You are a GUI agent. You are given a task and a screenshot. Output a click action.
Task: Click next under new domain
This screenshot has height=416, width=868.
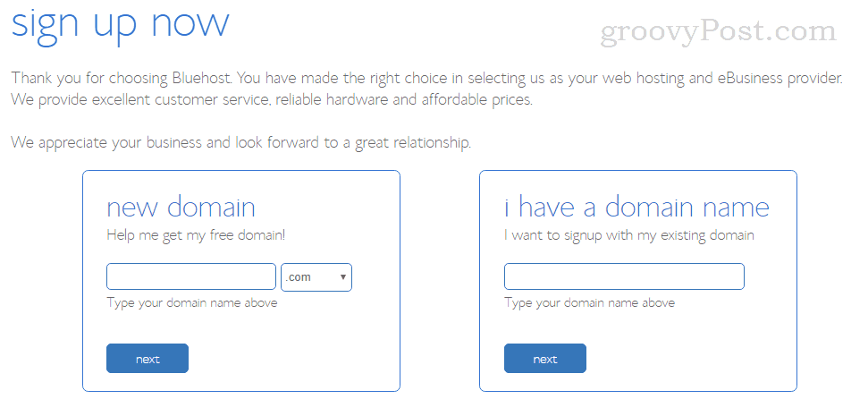(147, 359)
